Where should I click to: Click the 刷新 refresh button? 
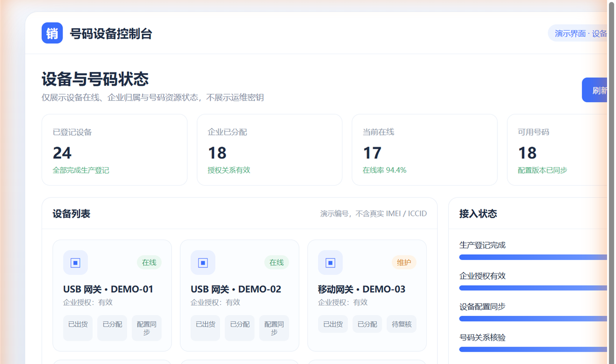click(595, 90)
